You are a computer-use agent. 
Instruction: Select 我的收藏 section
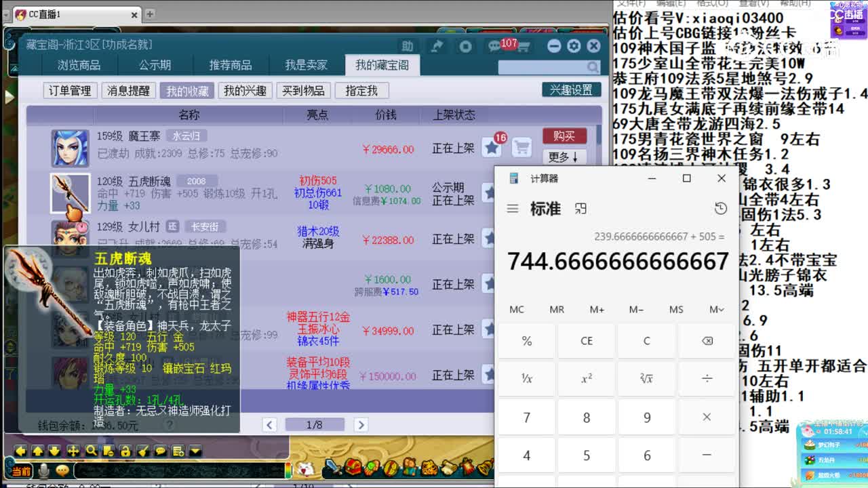pyautogui.click(x=187, y=91)
